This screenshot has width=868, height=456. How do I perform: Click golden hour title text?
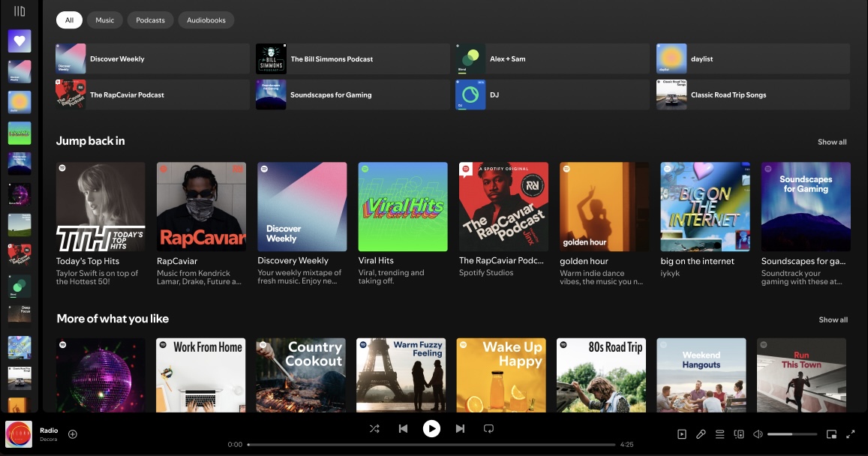point(584,261)
